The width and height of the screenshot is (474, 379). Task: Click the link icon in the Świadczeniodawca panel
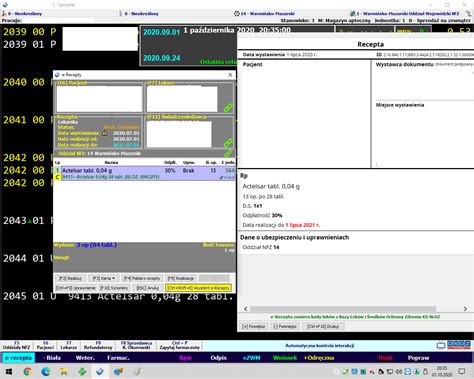(x=228, y=143)
